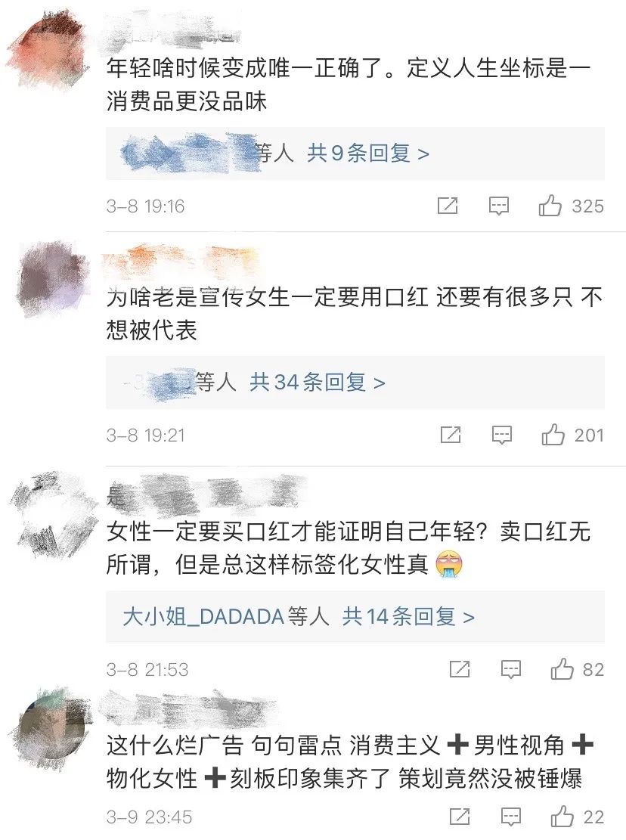
Task: Like the comment with 82 likes
Action: point(562,669)
